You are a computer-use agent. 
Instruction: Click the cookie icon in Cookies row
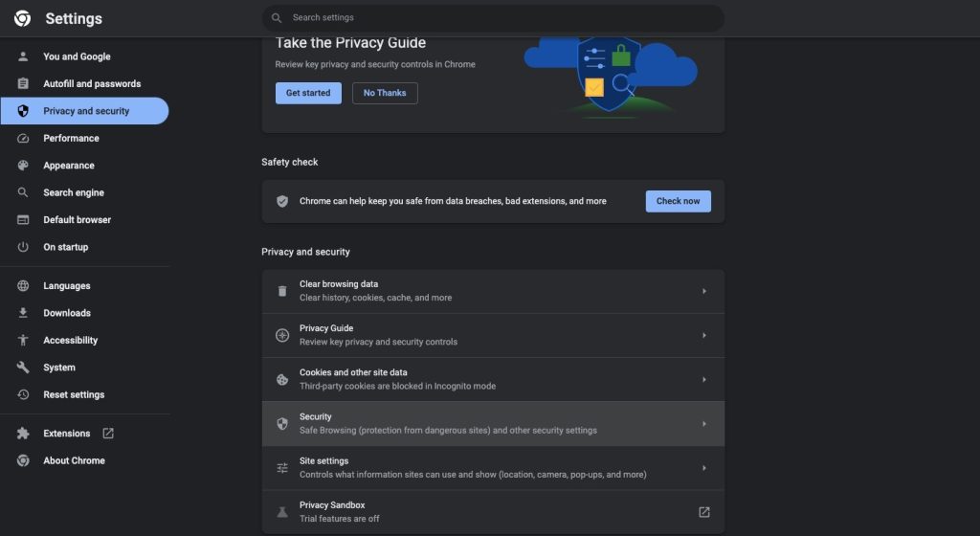pos(282,379)
